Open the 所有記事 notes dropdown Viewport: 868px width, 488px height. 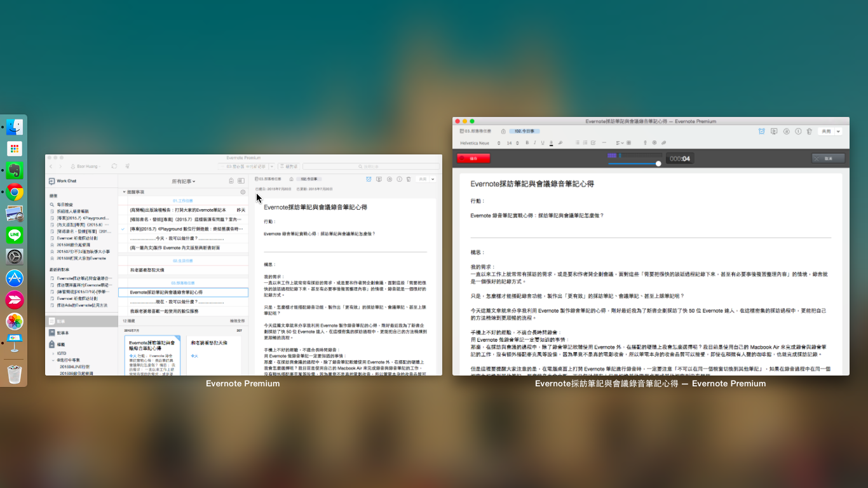pos(183,181)
